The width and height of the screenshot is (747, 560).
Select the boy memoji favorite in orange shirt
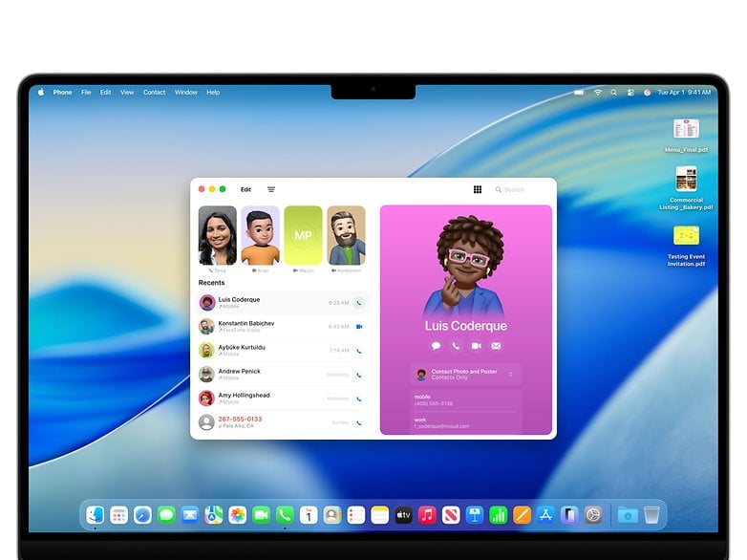tap(260, 235)
